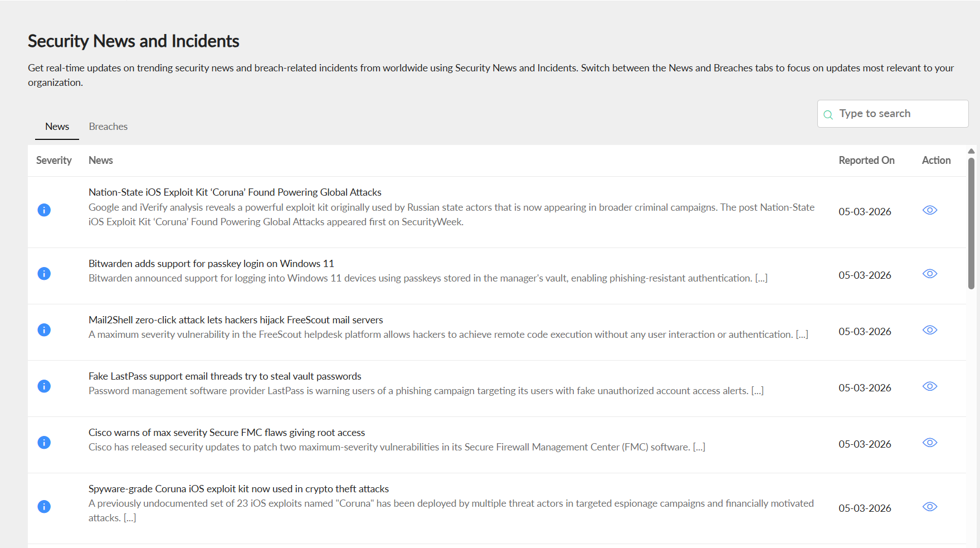The image size is (980, 548).
Task: Open eye icon for Spyware-grade Coruna crypto theft
Action: coord(929,507)
